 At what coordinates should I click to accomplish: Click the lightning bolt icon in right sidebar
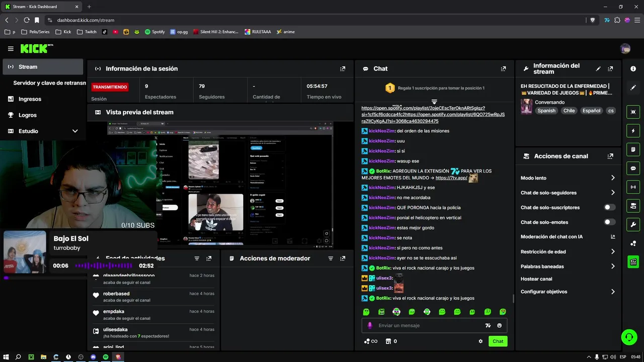coord(633,131)
